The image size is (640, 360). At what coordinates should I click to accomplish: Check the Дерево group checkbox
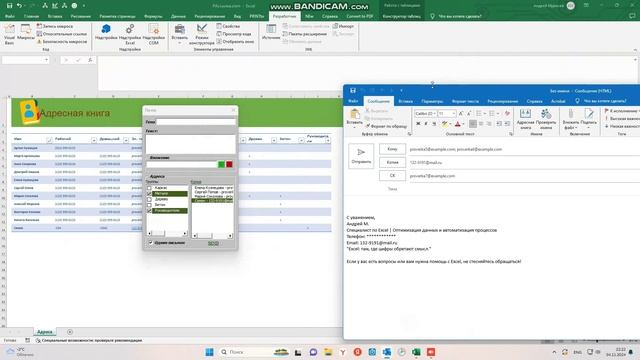(x=149, y=199)
